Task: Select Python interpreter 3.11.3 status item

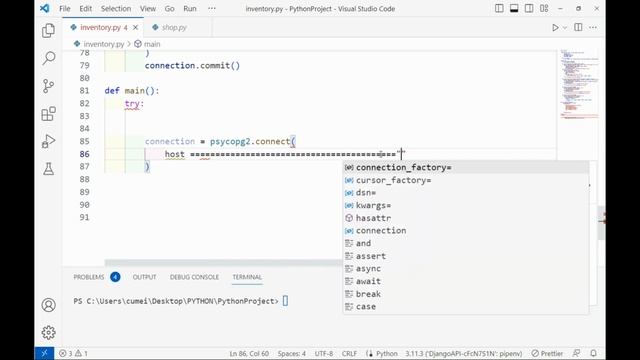Action: 464,353
